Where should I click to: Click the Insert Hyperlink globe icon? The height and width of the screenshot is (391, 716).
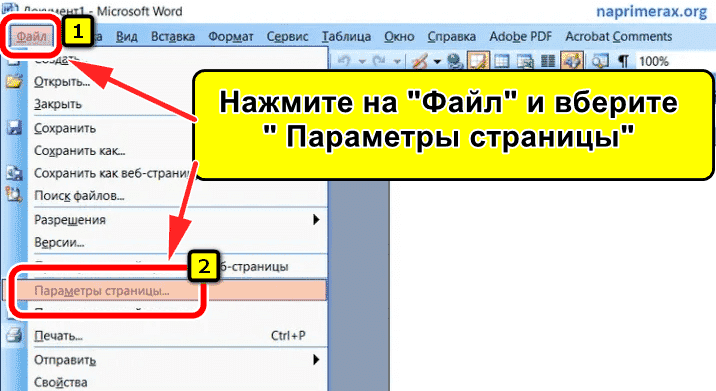(x=455, y=61)
